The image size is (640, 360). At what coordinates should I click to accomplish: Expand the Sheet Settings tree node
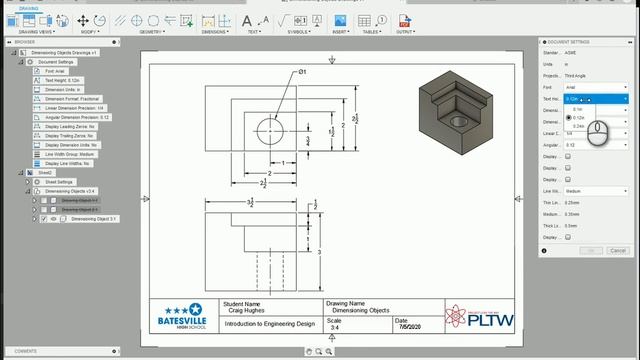28,182
